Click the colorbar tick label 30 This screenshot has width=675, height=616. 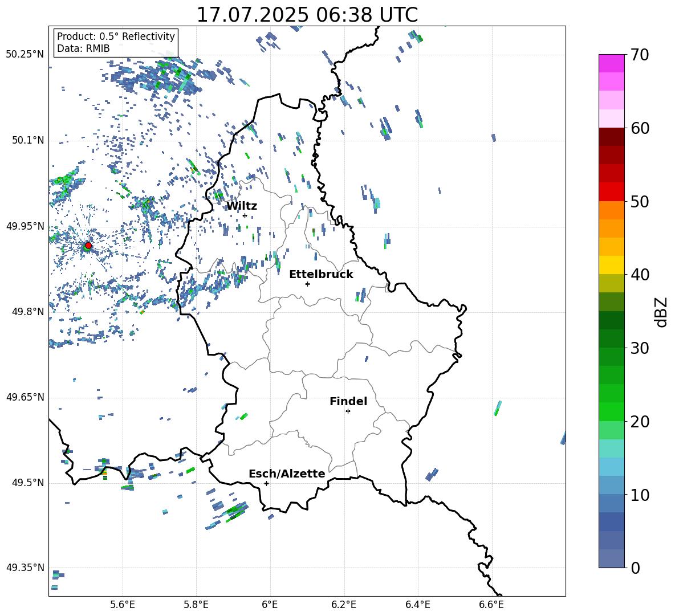(639, 348)
